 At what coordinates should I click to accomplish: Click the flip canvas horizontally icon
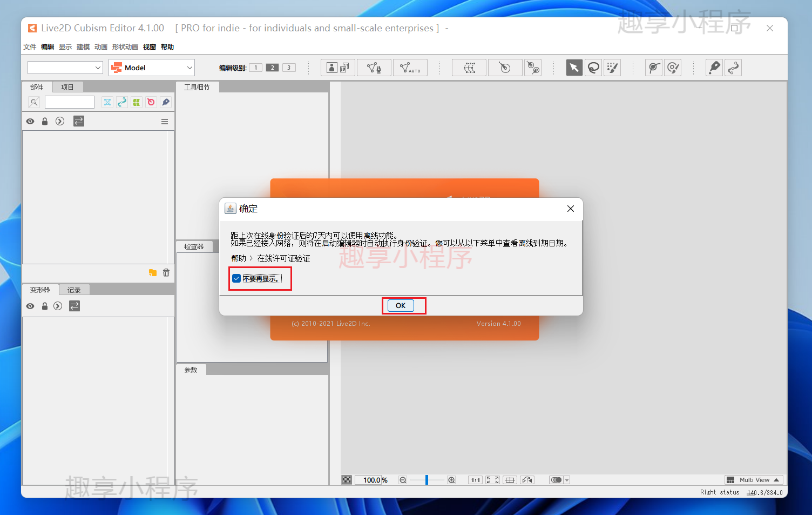[527, 480]
